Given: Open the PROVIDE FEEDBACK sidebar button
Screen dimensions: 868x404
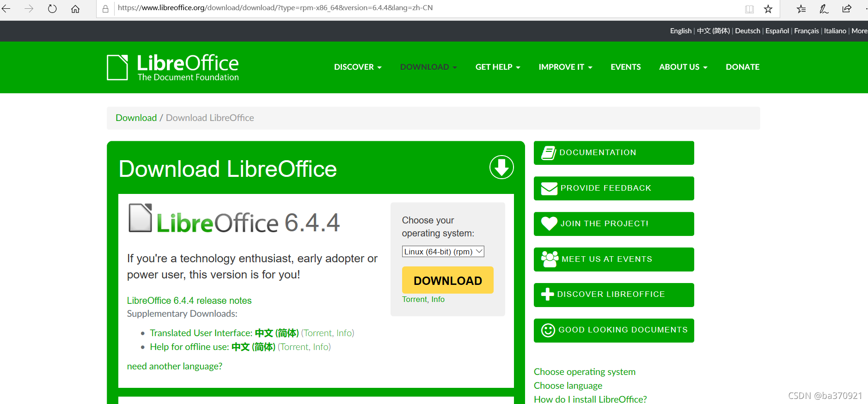Looking at the screenshot, I should pos(614,188).
